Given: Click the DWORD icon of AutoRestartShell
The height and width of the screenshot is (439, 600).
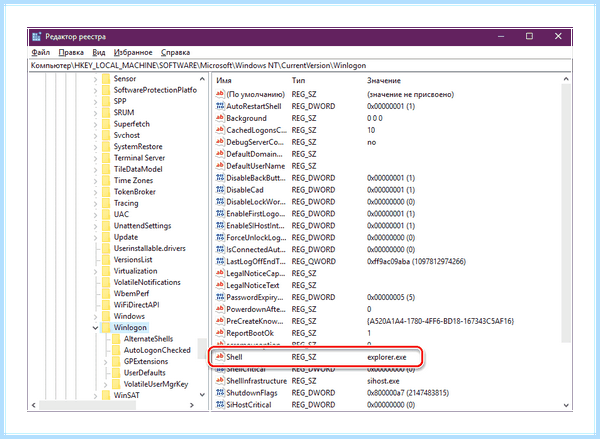Looking at the screenshot, I should coord(220,106).
